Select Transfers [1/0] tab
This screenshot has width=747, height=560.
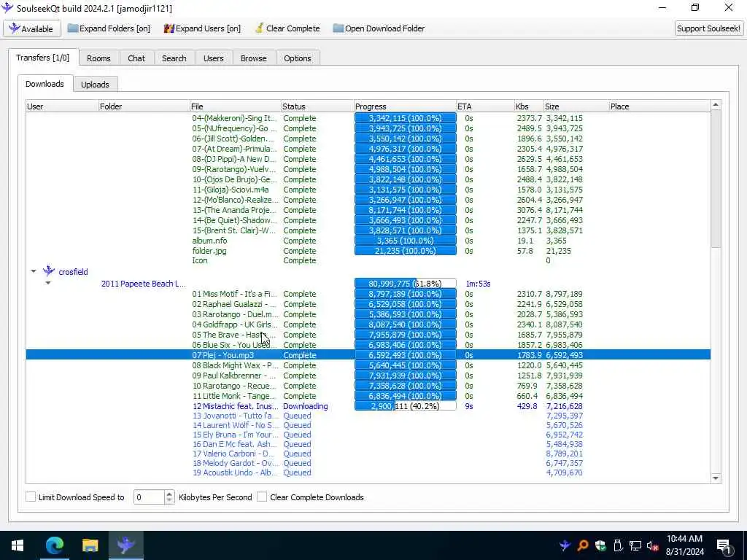[x=42, y=58]
